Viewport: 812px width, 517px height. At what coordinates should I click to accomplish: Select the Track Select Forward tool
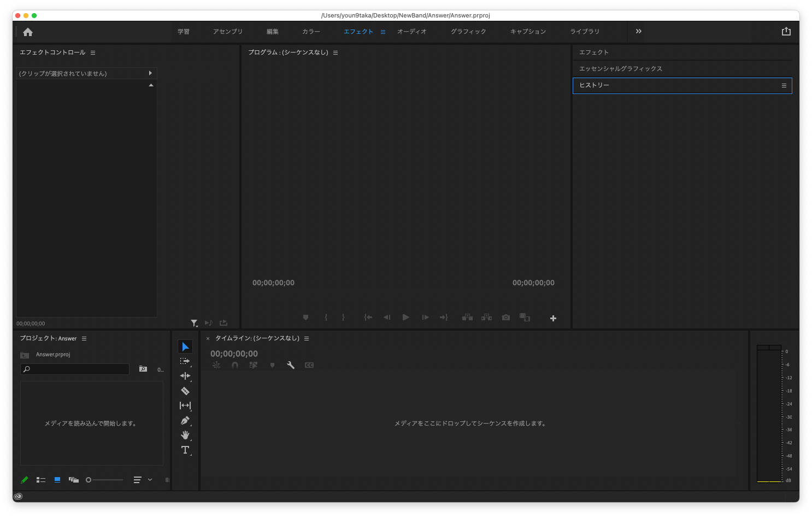(x=185, y=361)
